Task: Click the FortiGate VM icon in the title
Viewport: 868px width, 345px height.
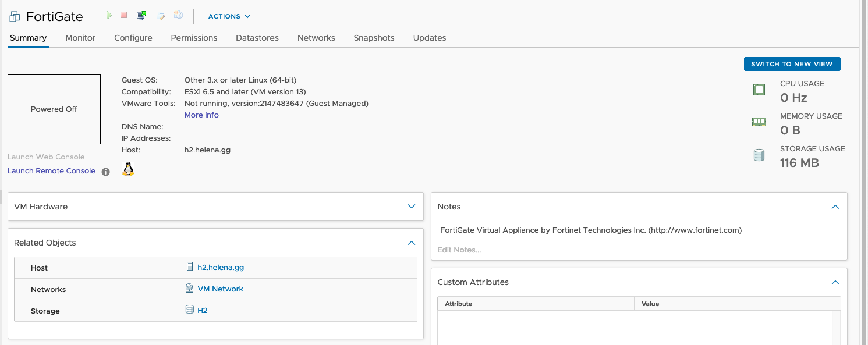Action: (15, 17)
